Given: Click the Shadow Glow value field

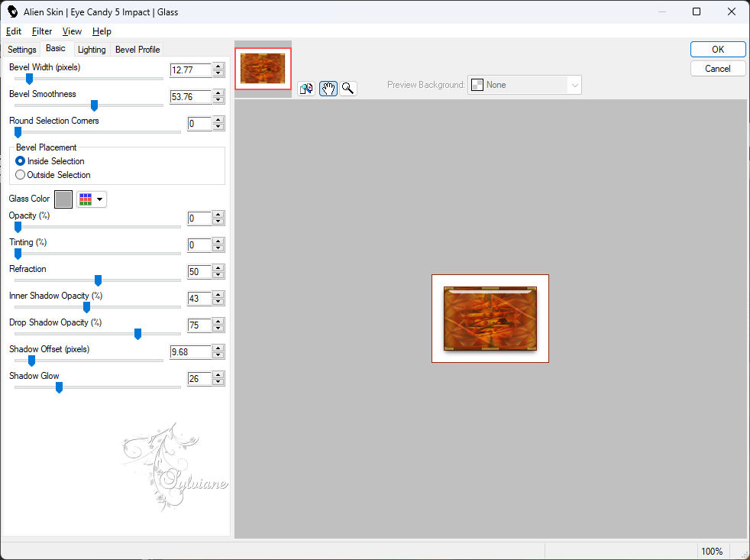Looking at the screenshot, I should [x=199, y=379].
